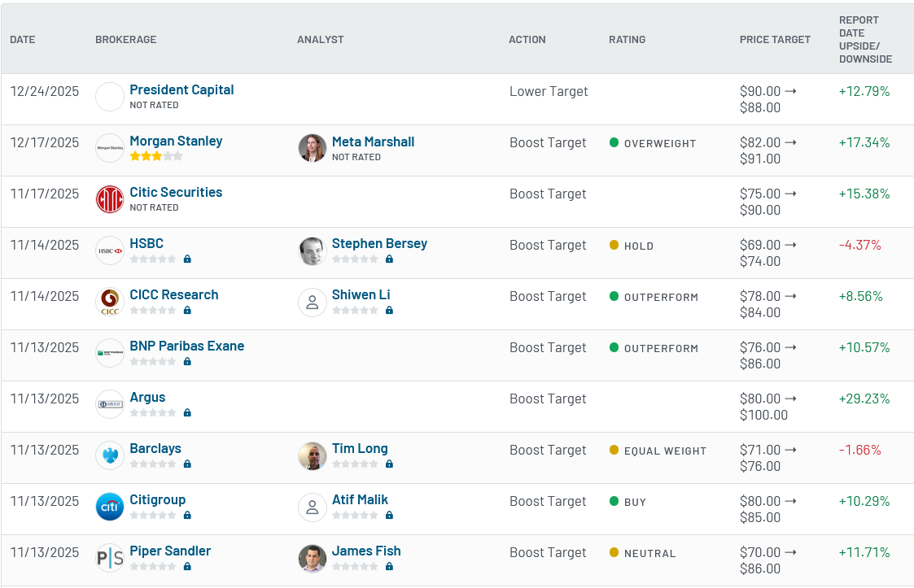The image size is (914, 588).
Task: Click the empty President Capital logo circle
Action: 110,97
